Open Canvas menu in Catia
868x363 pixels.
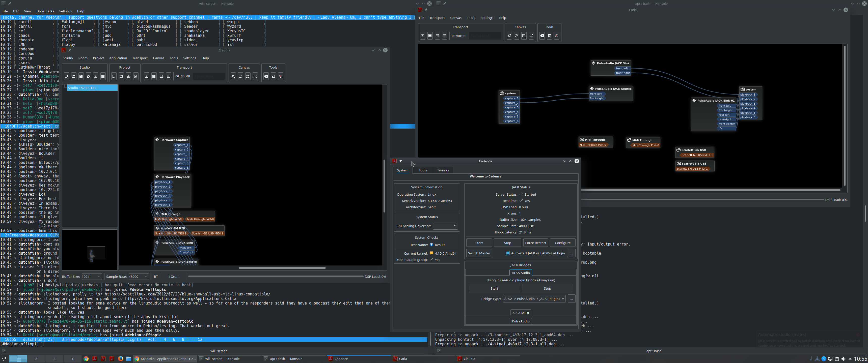point(455,17)
